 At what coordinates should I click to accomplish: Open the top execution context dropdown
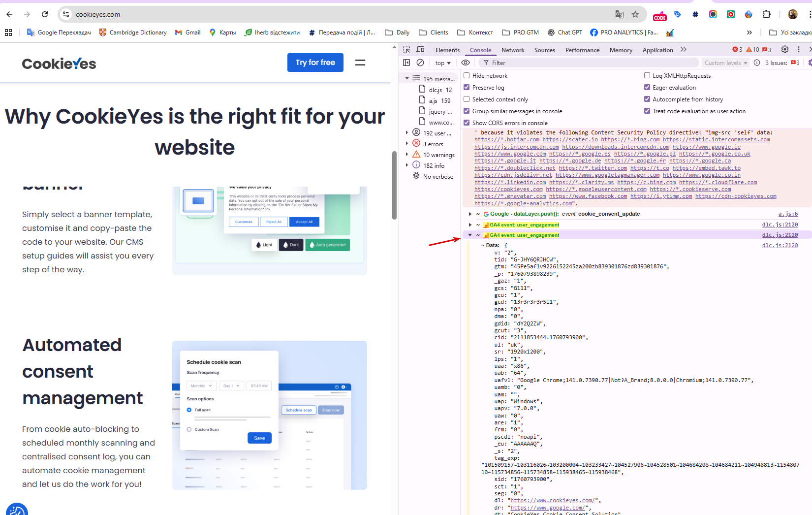[x=443, y=63]
